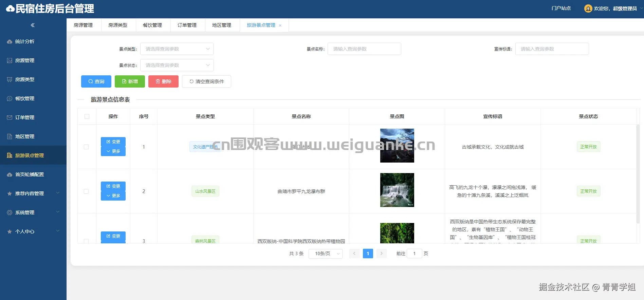Open the waterfall thumbnail in row 2

[397, 190]
